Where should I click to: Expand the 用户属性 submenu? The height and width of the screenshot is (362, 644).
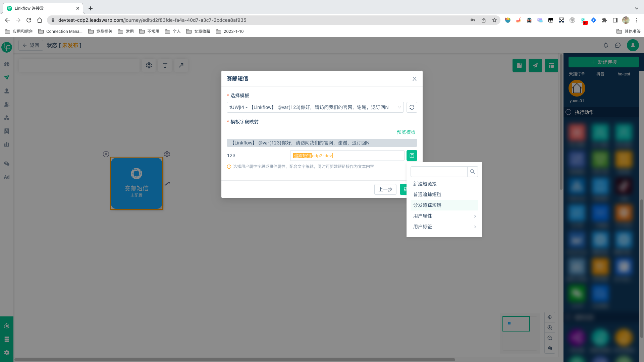click(423, 216)
